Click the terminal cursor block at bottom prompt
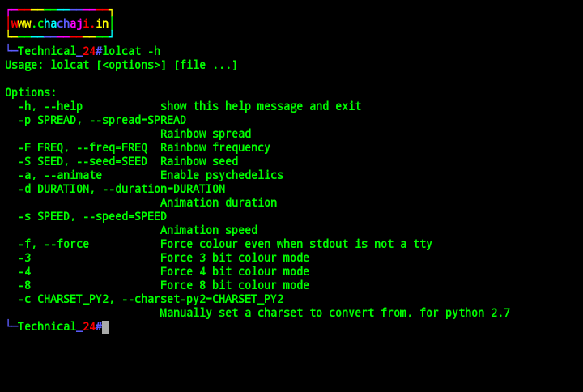Image resolution: width=583 pixels, height=392 pixels. (x=105, y=327)
